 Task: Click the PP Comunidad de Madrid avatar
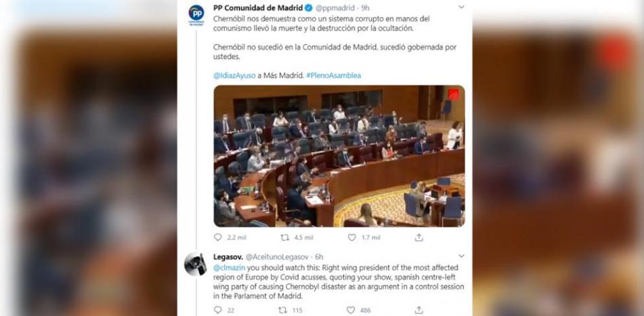[196, 14]
